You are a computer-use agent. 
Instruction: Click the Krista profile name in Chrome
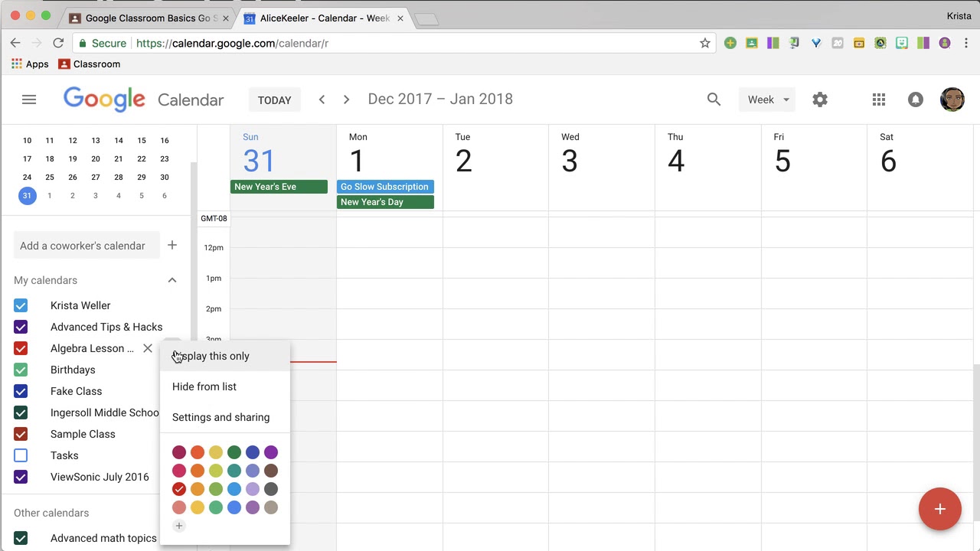(x=959, y=16)
